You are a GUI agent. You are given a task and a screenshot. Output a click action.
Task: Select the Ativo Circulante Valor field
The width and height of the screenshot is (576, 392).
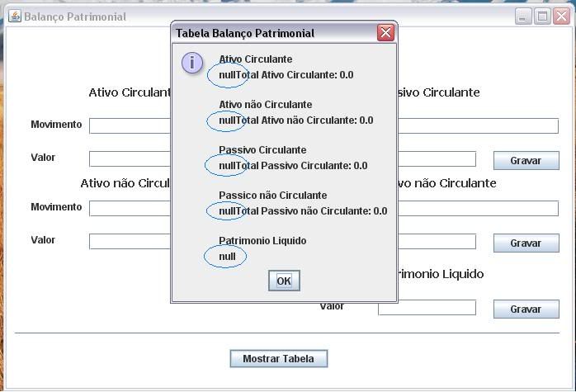[x=130, y=159]
